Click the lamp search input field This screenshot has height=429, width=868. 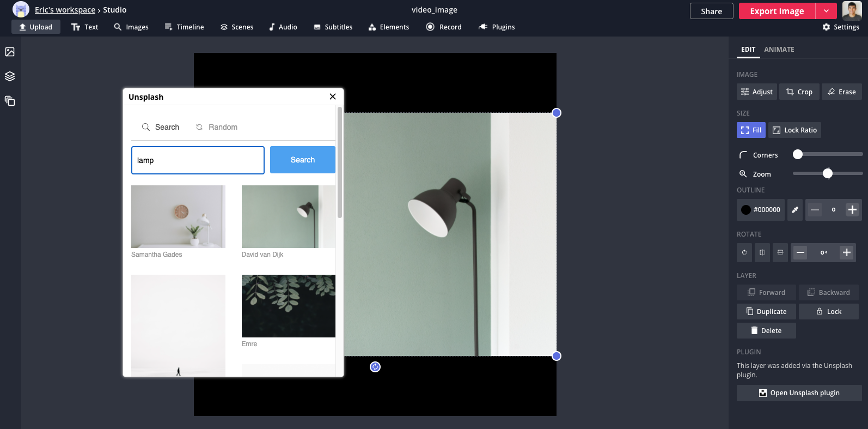pyautogui.click(x=198, y=160)
